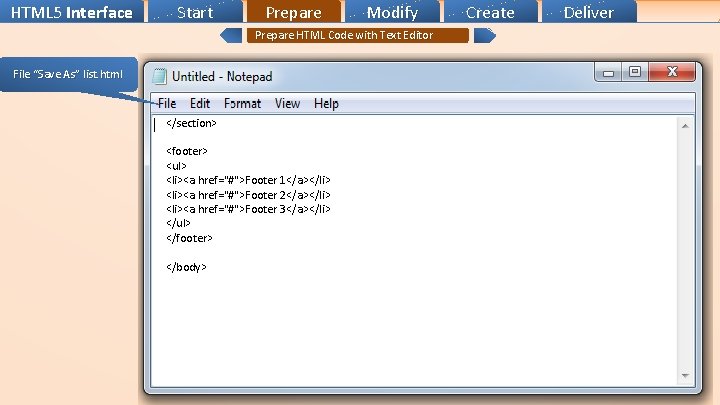This screenshot has height=405, width=720.
Task: Open the Help menu in Notepad
Action: 326,103
